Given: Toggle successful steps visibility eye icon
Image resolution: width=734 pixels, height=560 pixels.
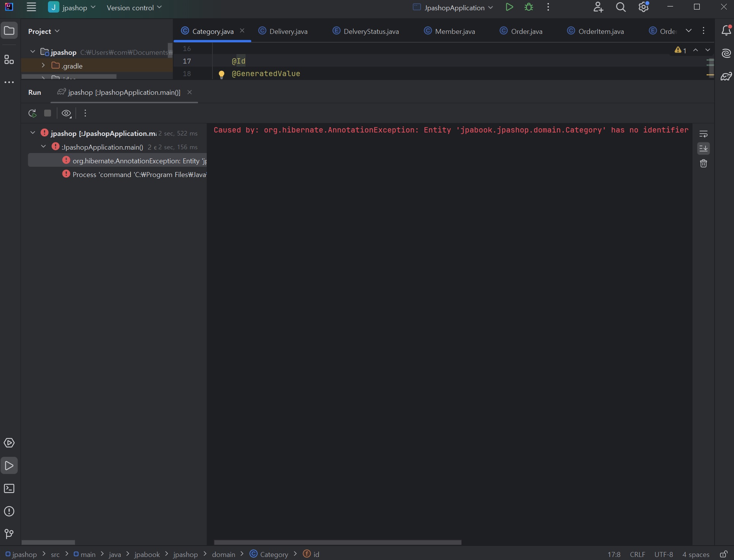Looking at the screenshot, I should click(67, 113).
